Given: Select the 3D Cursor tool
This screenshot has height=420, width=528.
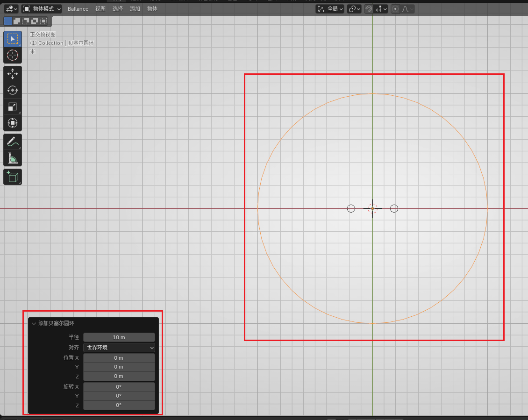Looking at the screenshot, I should click(13, 55).
